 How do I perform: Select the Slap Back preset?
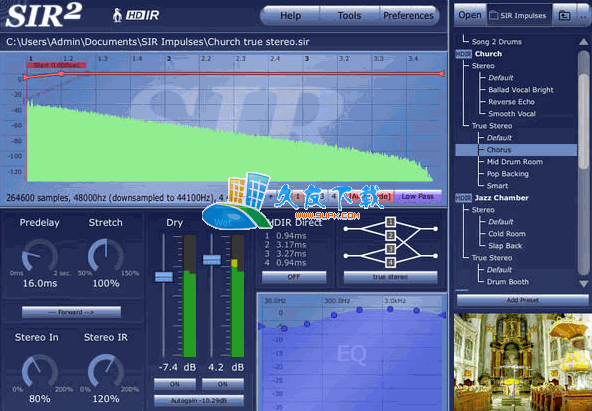505,246
